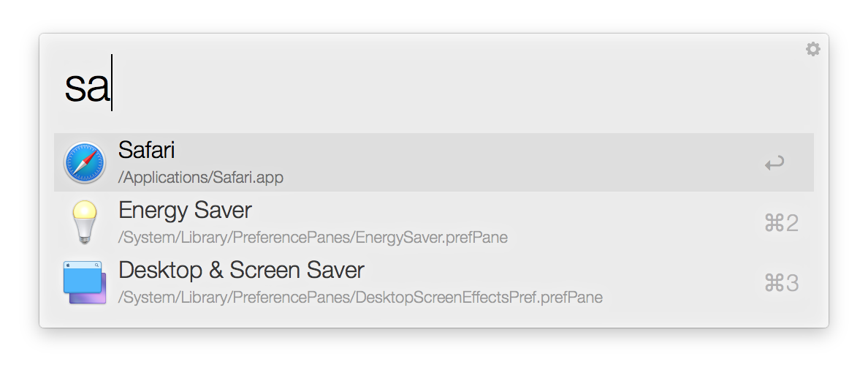Click the Safari compass icon
Viewport: 868px width, 373px height.
[x=85, y=162]
